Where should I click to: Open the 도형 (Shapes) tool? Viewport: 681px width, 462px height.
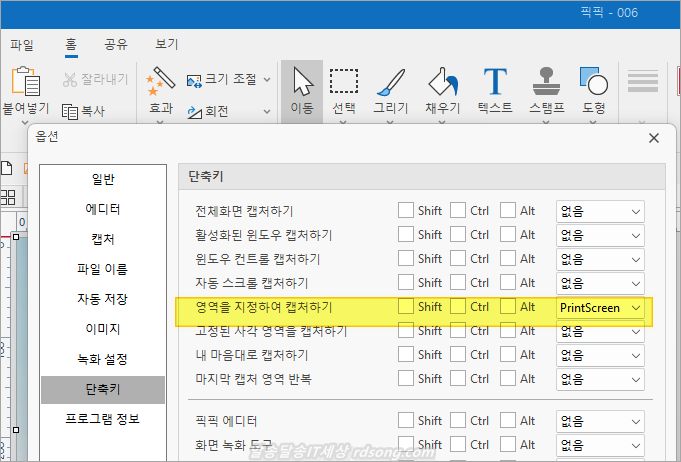[x=593, y=89]
